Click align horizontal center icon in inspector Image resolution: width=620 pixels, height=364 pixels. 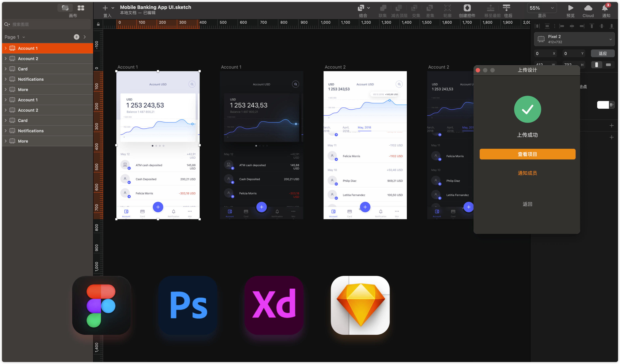(572, 26)
